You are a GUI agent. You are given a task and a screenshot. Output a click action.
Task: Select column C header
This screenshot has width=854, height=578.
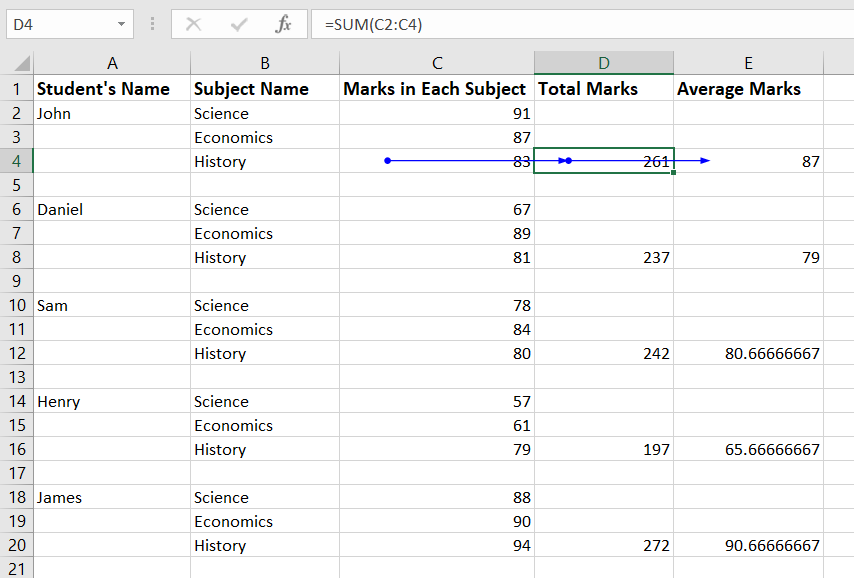coord(437,63)
